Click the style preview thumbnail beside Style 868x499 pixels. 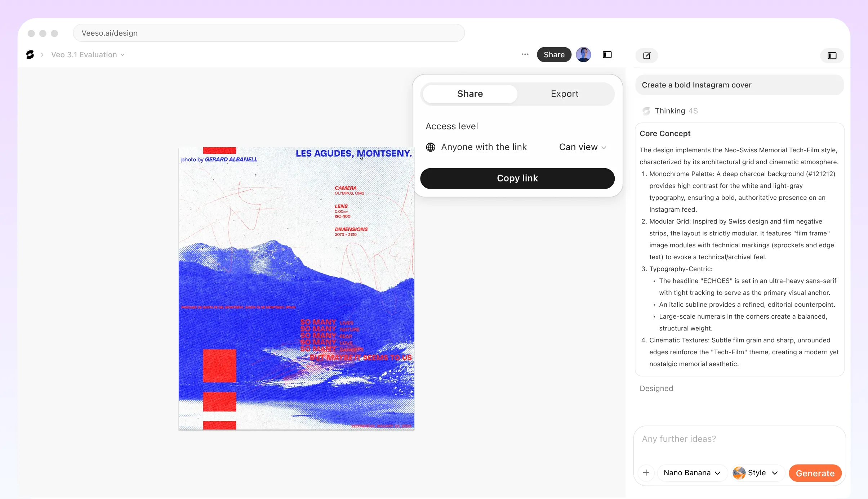(x=739, y=473)
